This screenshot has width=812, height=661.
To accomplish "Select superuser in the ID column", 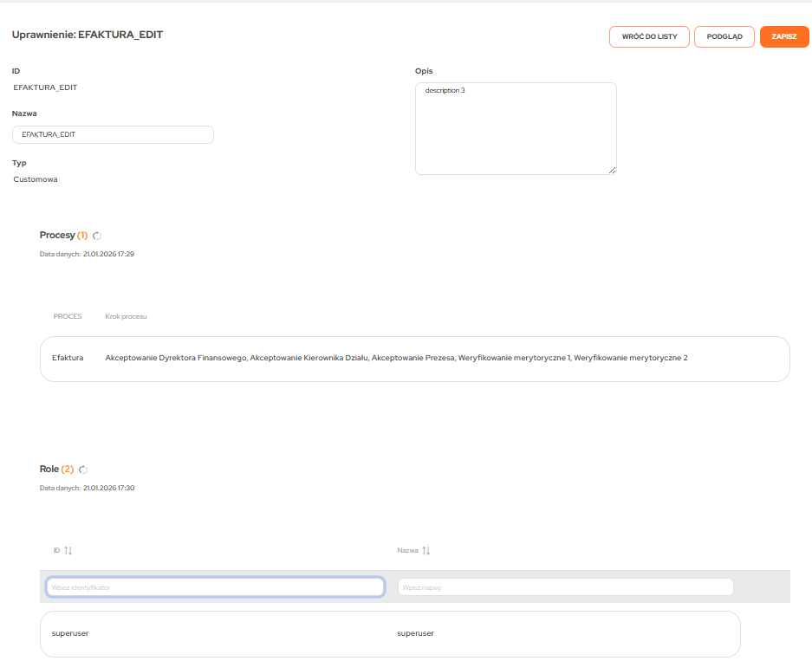I will pos(70,633).
